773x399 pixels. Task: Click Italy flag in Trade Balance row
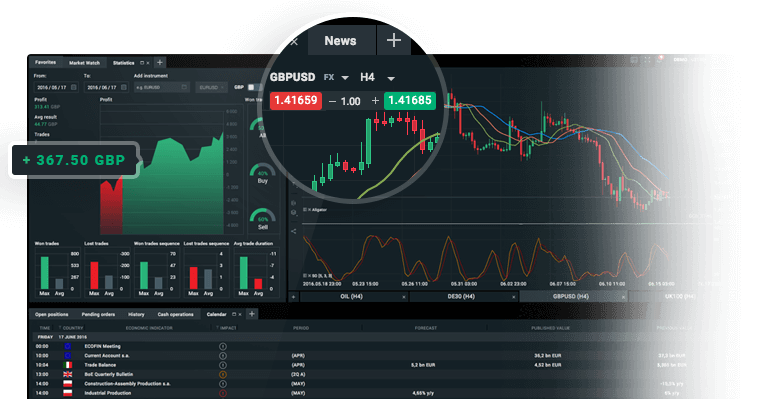(68, 365)
